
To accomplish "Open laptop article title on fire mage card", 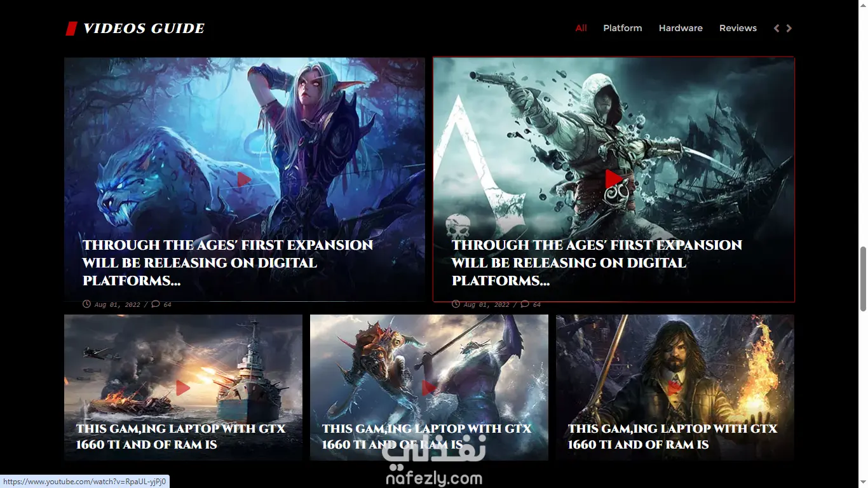I will click(672, 437).
